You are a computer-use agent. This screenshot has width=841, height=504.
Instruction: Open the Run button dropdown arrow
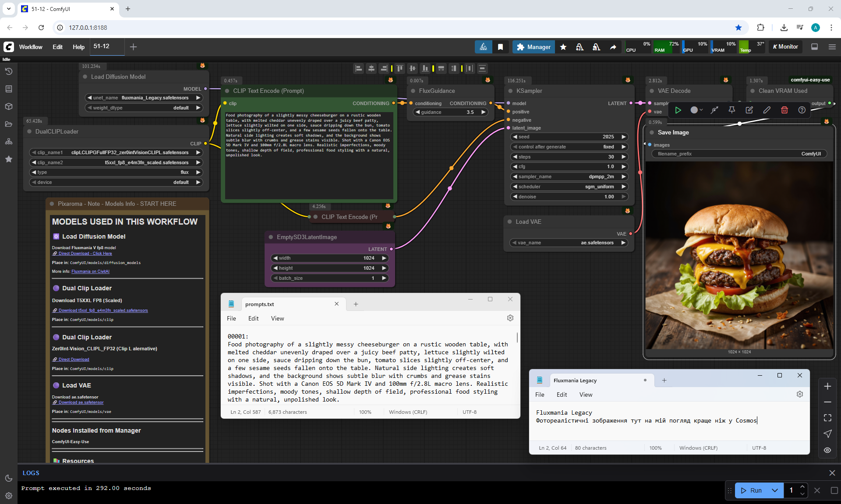click(774, 490)
